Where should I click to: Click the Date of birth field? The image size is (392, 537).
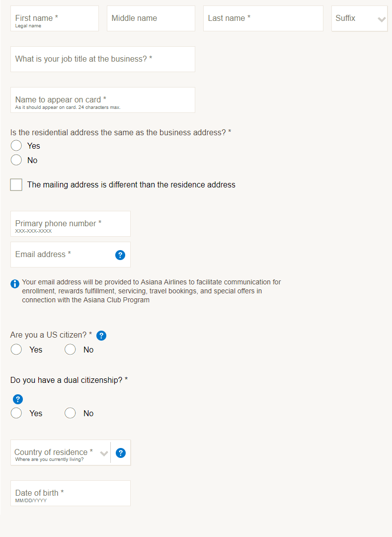coord(70,494)
